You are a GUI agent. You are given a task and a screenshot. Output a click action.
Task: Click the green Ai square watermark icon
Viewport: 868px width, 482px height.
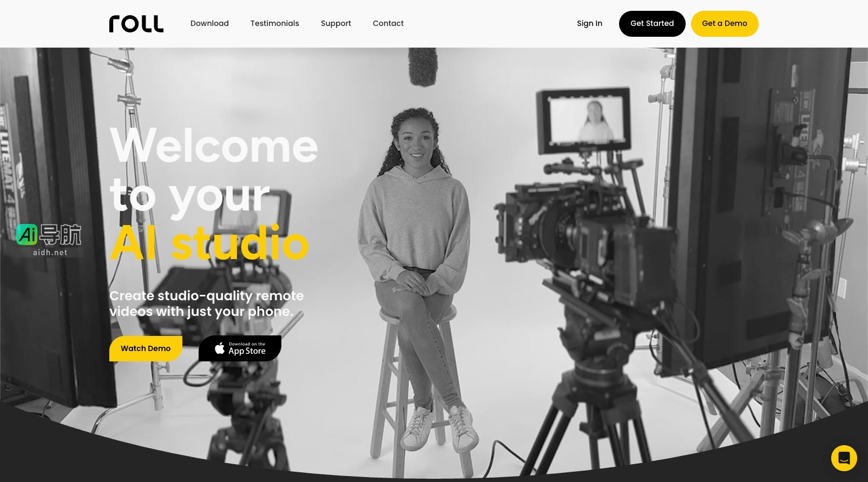click(27, 235)
